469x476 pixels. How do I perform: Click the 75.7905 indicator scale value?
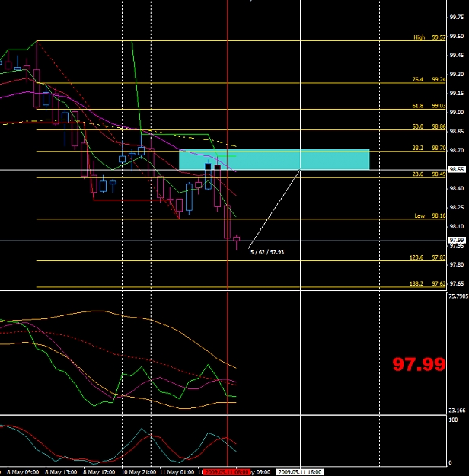[458, 296]
